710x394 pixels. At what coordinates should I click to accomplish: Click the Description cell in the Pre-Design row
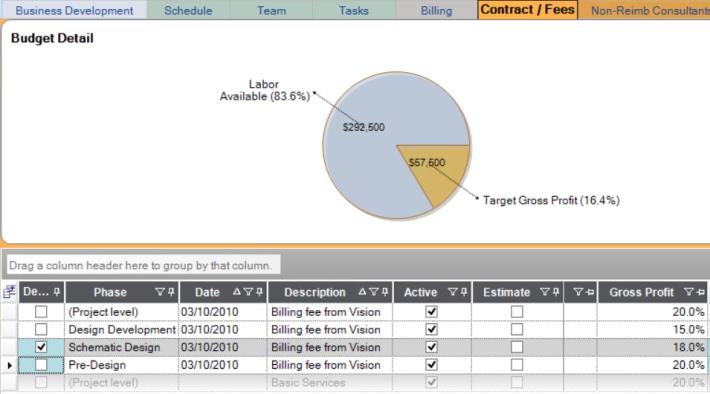pos(331,365)
